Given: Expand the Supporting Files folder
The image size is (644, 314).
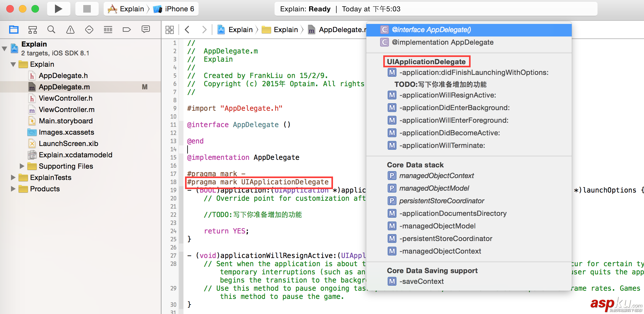Looking at the screenshot, I should coord(22,166).
